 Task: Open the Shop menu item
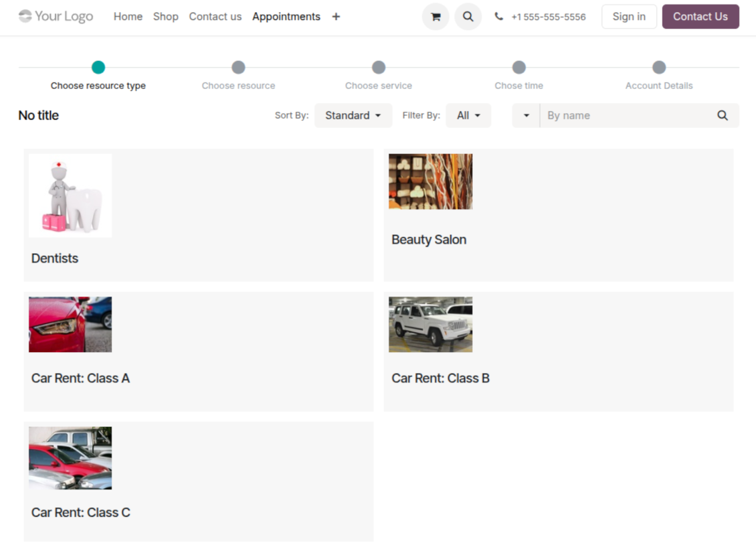165,17
